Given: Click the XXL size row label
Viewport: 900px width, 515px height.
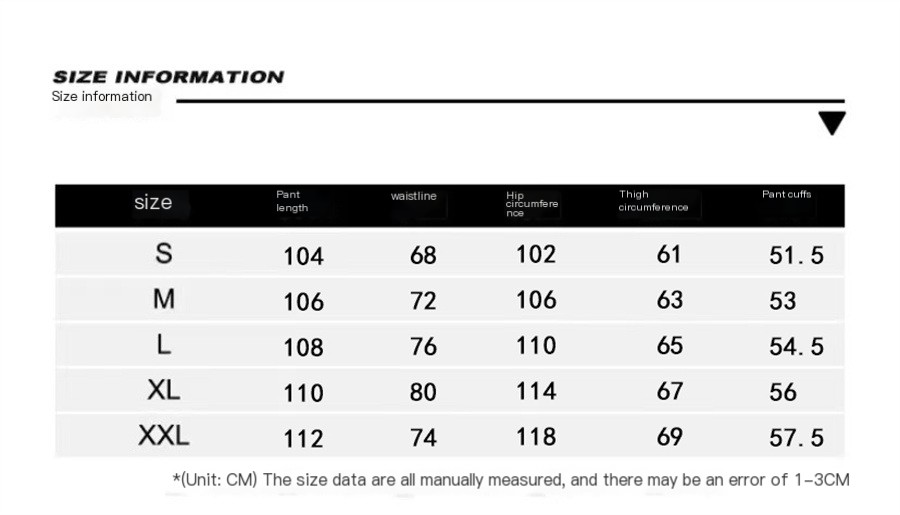Looking at the screenshot, I should tap(164, 436).
